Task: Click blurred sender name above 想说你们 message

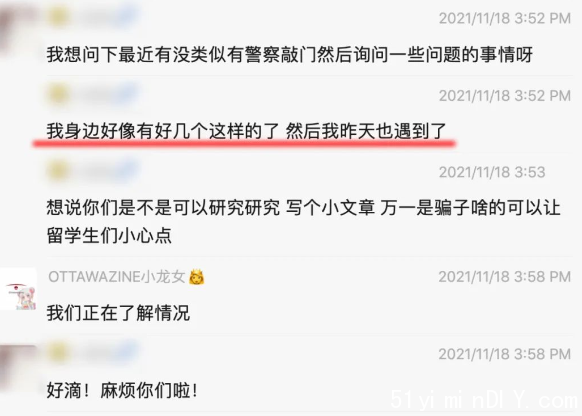Action: [94, 171]
